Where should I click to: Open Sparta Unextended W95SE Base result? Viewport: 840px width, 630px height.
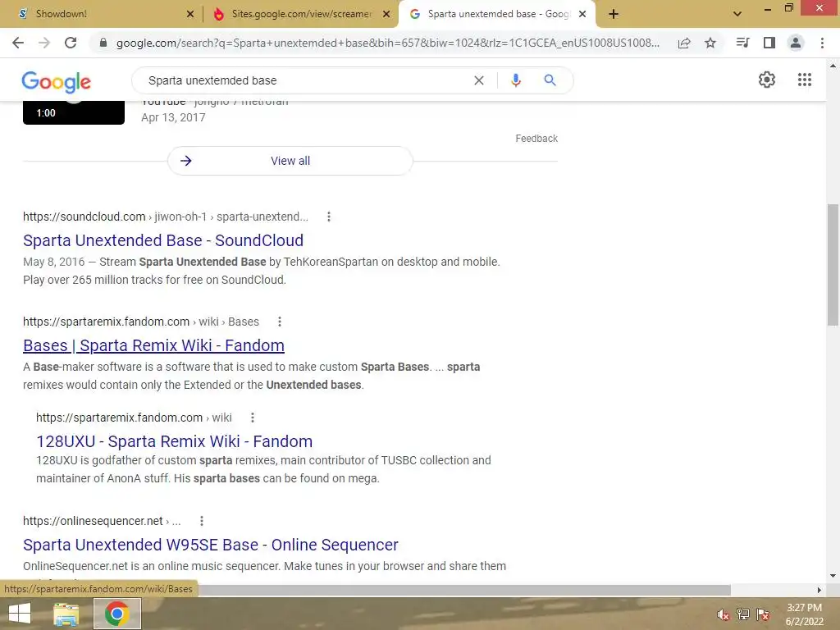tap(211, 545)
